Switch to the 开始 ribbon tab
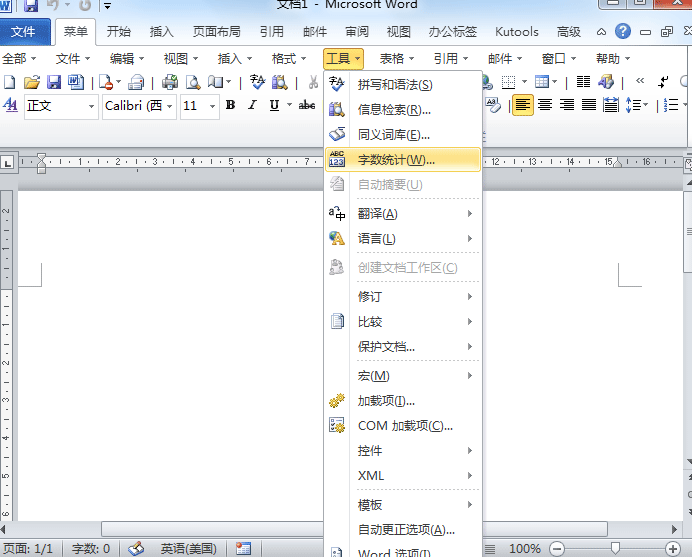The width and height of the screenshot is (692, 557). 119,31
